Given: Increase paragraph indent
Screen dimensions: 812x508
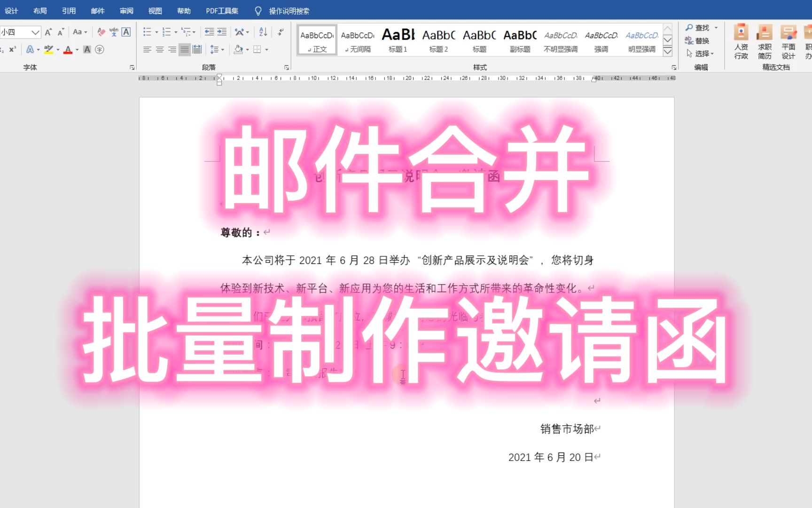Looking at the screenshot, I should click(x=222, y=32).
